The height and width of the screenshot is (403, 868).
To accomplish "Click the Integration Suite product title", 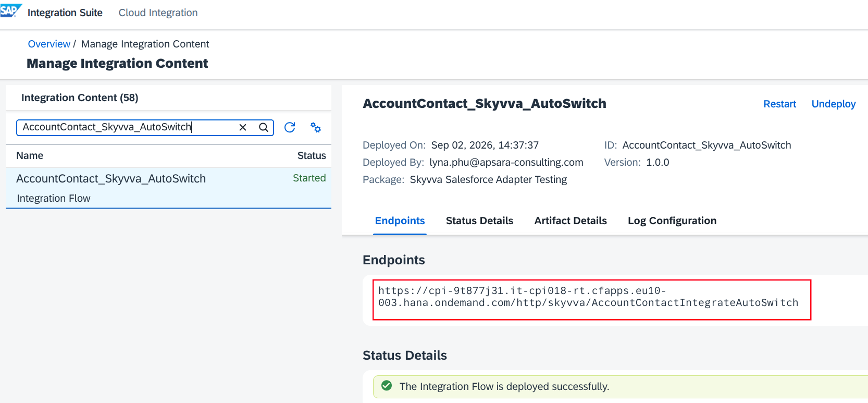I will (65, 13).
